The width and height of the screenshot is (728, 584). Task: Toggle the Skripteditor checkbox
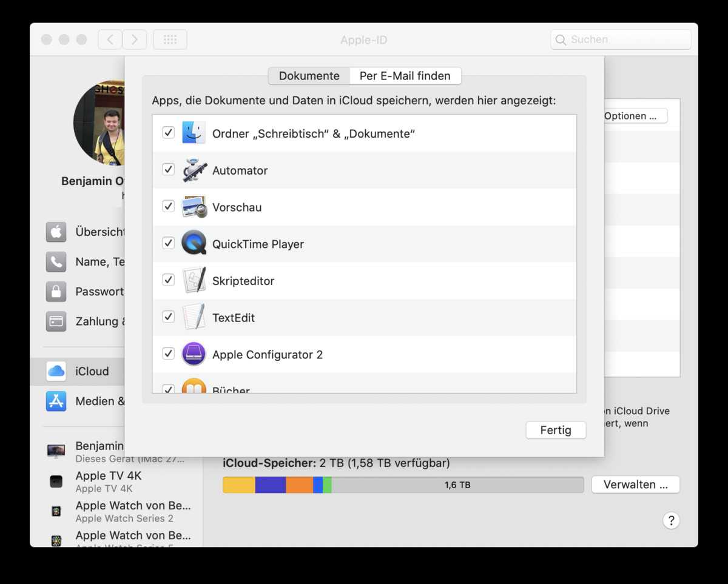click(169, 280)
